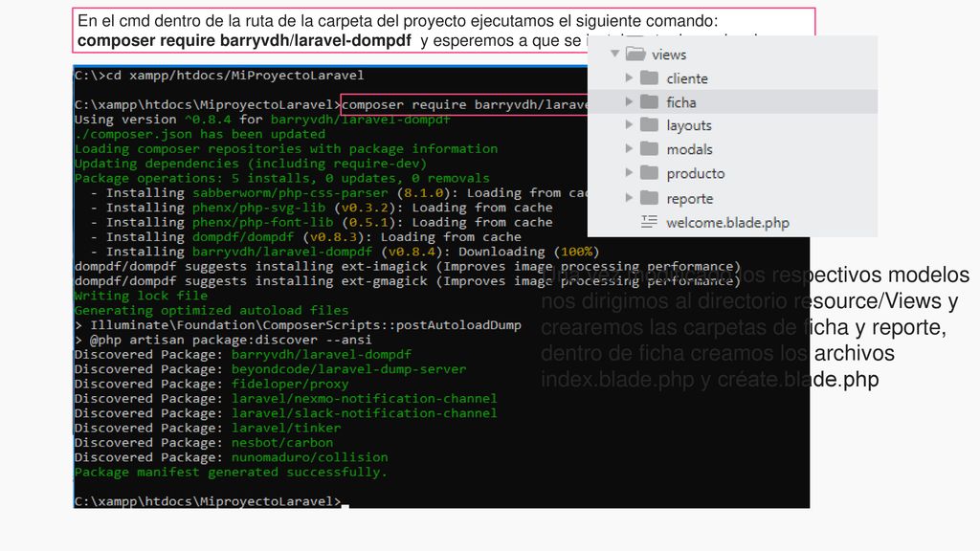
Task: Click discovered 'nesbot/carbon' package
Action: tap(282, 442)
